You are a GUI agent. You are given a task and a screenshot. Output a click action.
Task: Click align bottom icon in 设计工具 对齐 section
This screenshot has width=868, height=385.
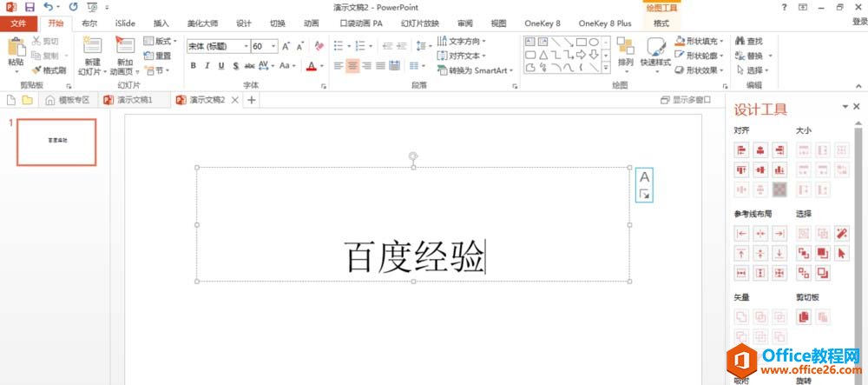tap(779, 169)
